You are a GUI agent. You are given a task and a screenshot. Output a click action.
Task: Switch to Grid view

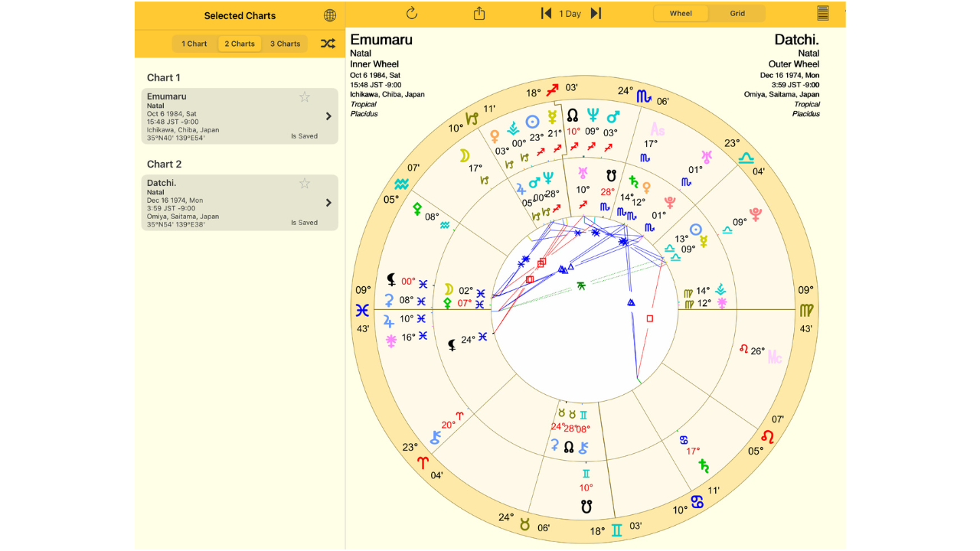[x=737, y=13]
